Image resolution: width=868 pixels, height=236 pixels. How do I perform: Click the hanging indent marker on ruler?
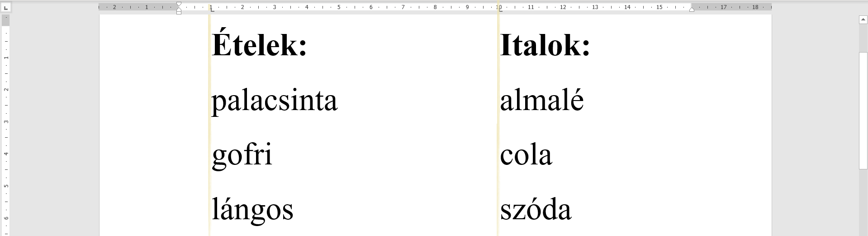179,9
